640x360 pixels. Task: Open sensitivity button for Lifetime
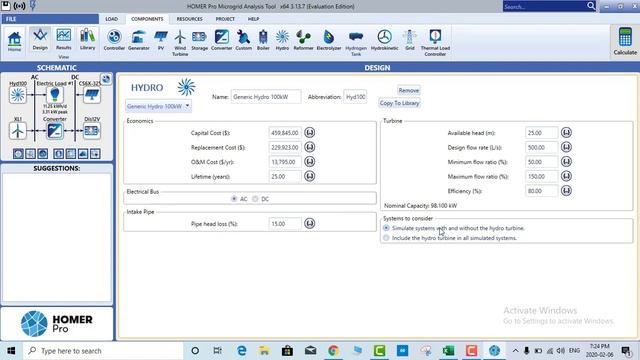tap(309, 176)
